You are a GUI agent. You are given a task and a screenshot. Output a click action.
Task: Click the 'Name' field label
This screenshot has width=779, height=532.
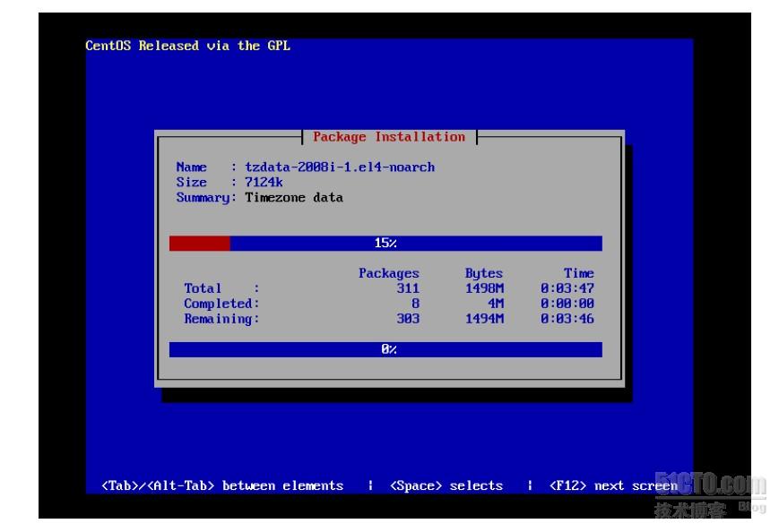[x=191, y=167]
